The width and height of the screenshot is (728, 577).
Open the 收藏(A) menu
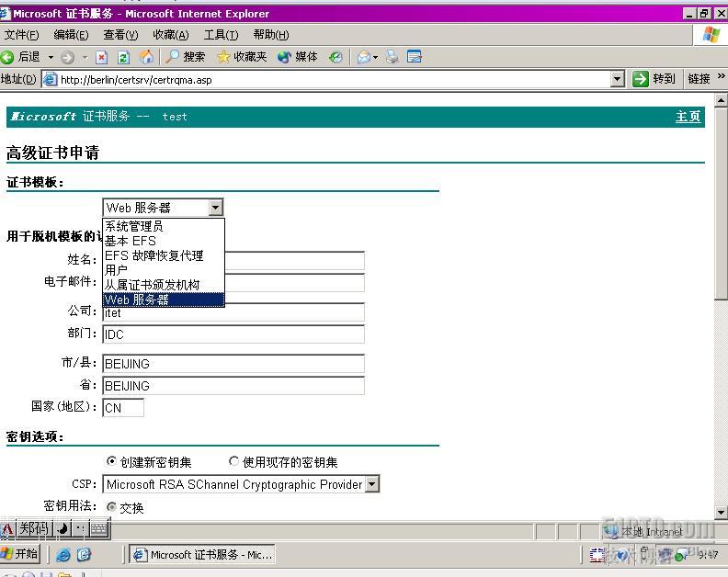[171, 35]
